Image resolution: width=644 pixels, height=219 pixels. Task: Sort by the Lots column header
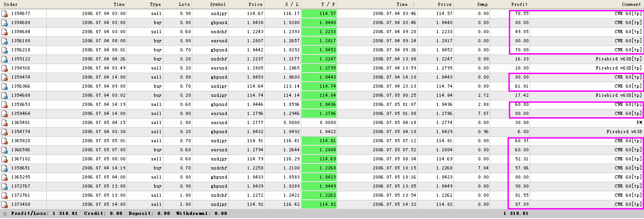[177, 4]
